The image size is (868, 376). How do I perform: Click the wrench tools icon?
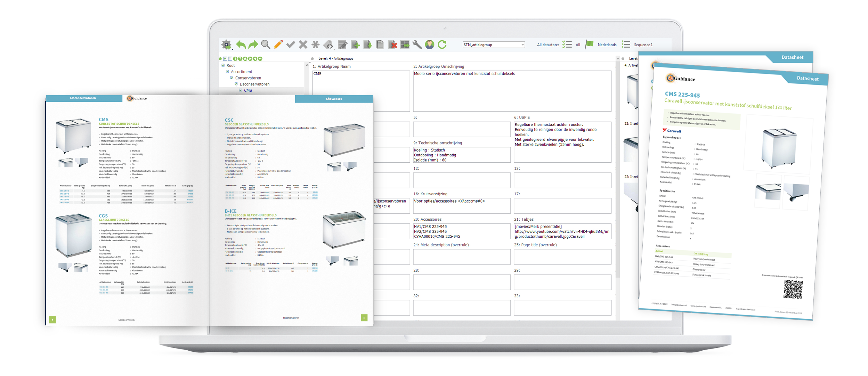[417, 44]
